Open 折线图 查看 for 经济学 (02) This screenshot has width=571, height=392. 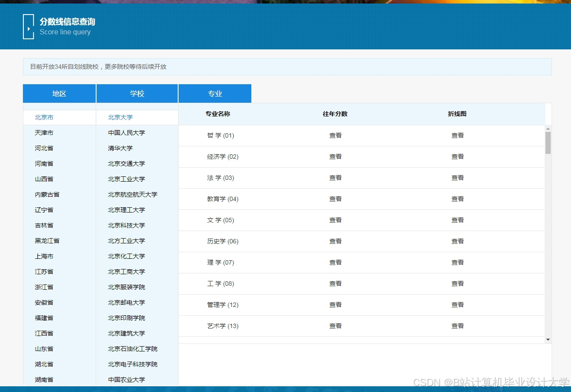tap(457, 157)
